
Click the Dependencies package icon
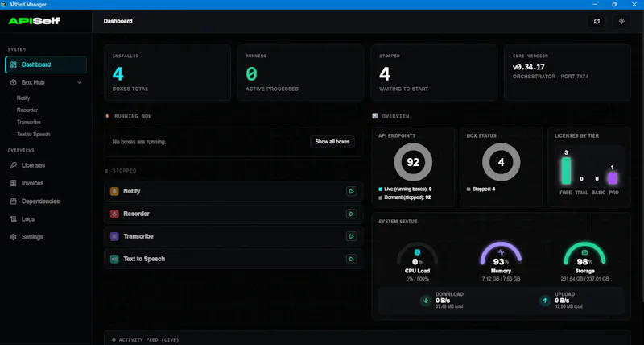[14, 201]
